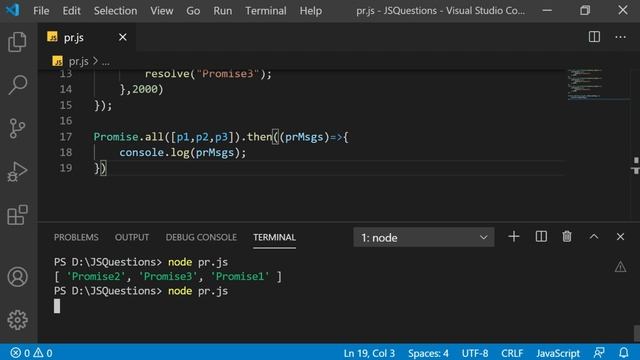Viewport: 640px width, 360px height.
Task: Open notifications bell in status bar
Action: [624, 353]
